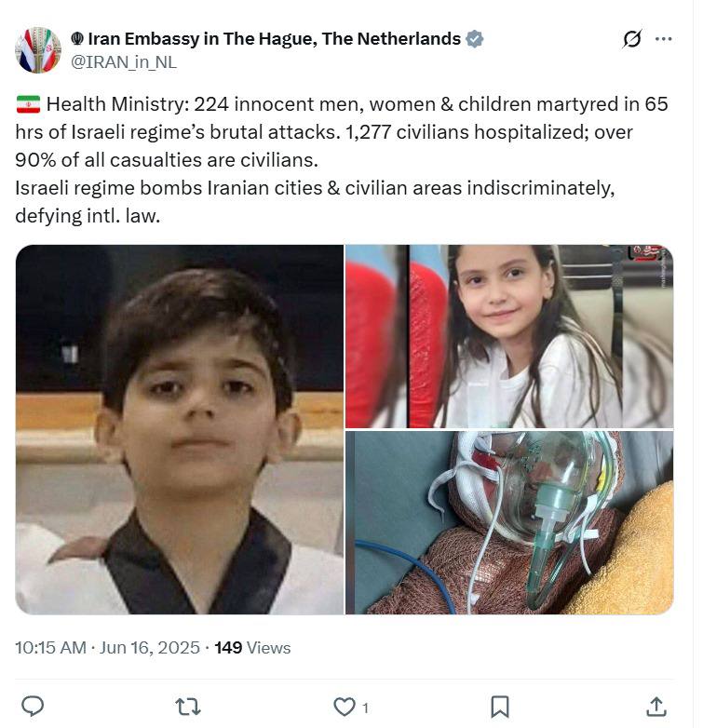703x728 pixels.
Task: Click the globe icon before embassy name
Action: coord(77,39)
